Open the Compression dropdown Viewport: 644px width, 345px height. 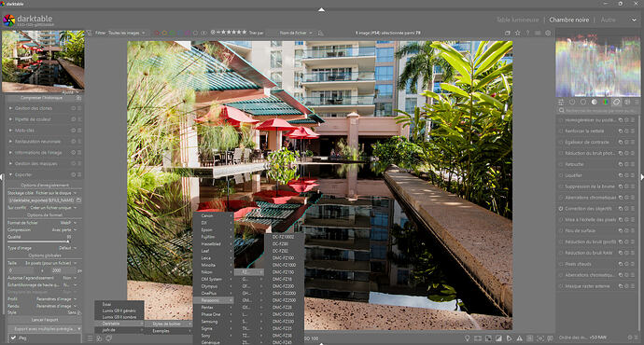coord(43,229)
